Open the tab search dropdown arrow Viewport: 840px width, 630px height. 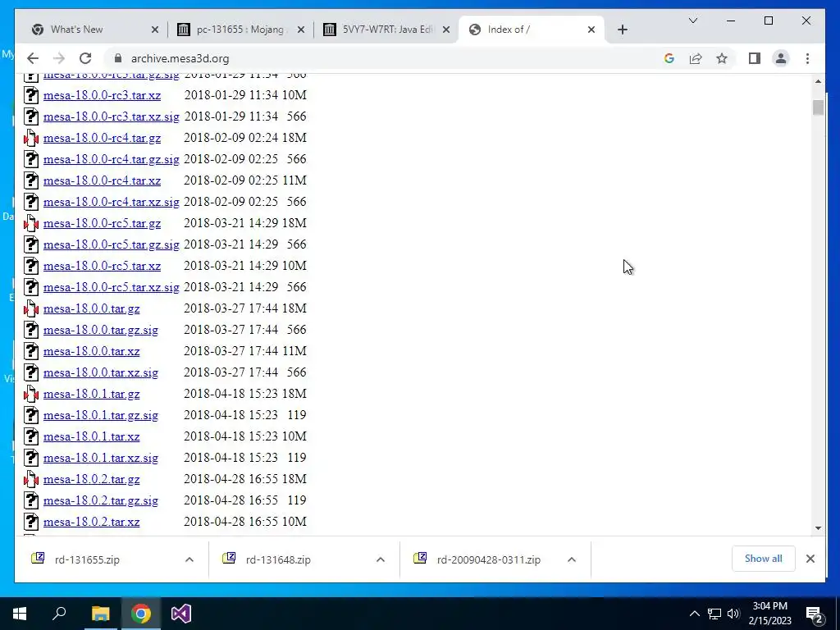click(x=692, y=21)
